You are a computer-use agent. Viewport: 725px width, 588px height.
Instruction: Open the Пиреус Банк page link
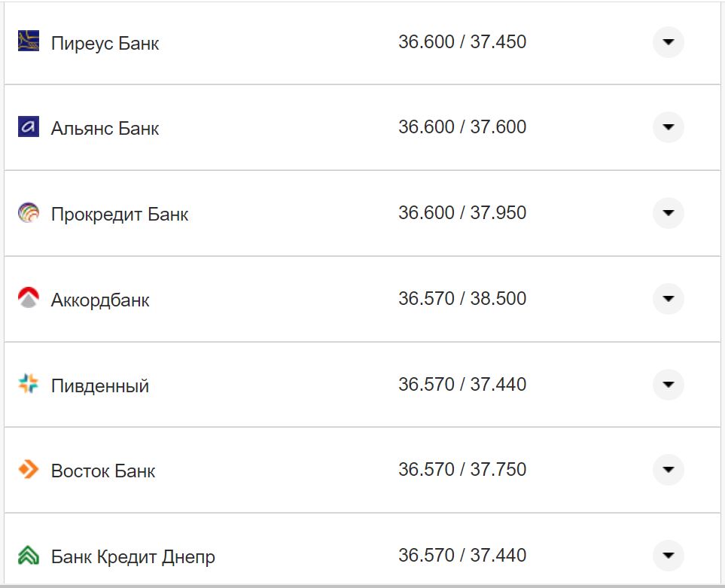click(103, 43)
